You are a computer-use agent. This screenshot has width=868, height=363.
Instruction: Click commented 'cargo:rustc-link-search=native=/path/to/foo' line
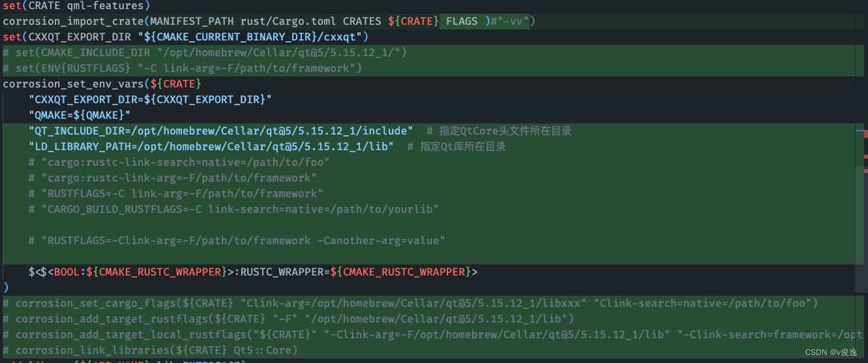click(x=179, y=162)
